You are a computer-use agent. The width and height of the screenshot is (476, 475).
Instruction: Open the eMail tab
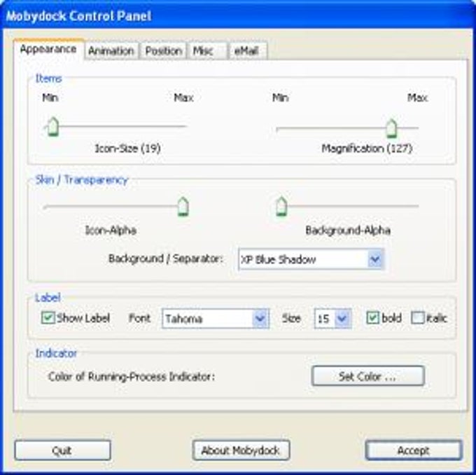coord(247,50)
